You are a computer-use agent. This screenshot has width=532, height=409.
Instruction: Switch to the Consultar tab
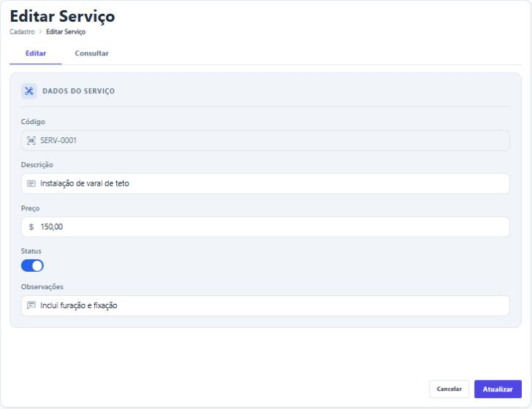(91, 53)
